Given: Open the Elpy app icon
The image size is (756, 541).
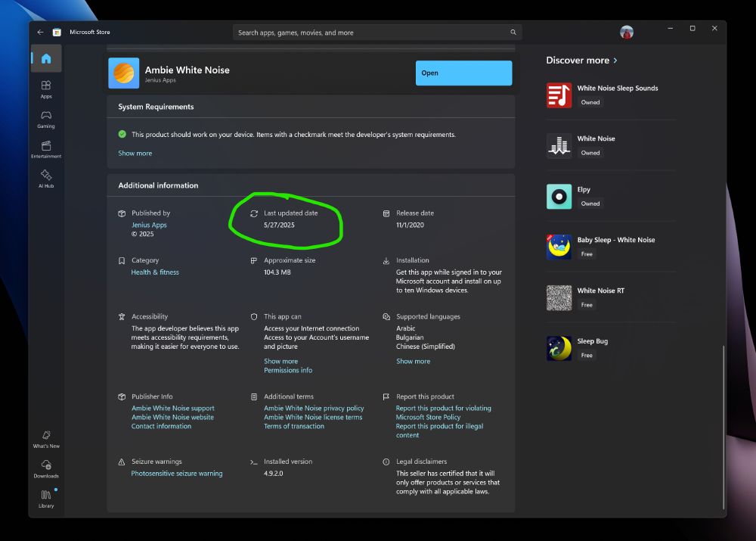Looking at the screenshot, I should pos(559,197).
